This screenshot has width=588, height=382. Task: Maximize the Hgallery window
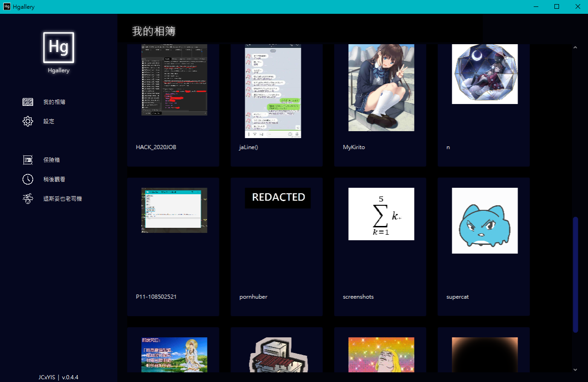point(557,6)
